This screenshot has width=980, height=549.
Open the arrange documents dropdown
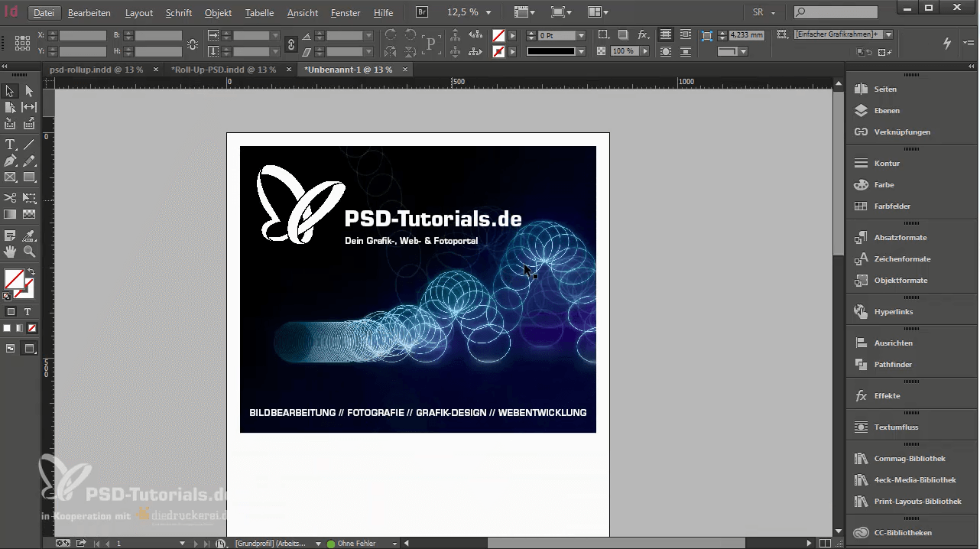[599, 12]
